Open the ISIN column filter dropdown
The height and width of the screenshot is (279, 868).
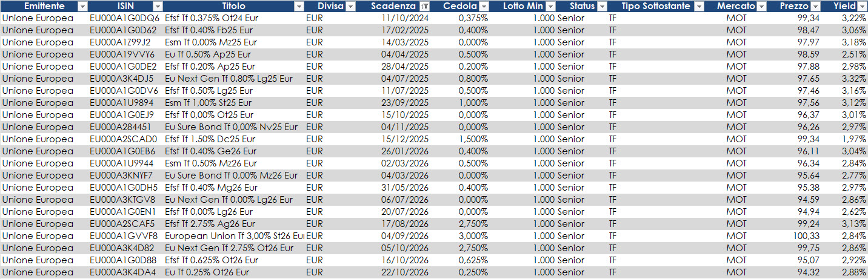[158, 6]
